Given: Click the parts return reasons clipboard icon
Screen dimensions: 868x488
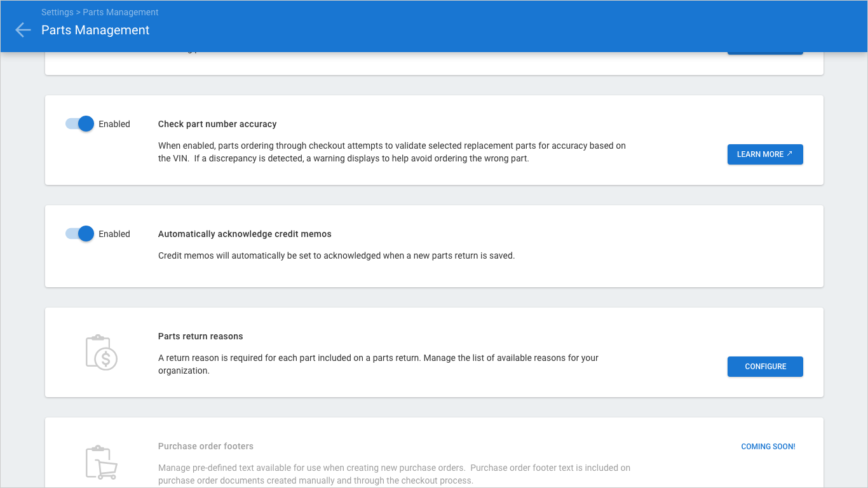Looking at the screenshot, I should click(x=101, y=353).
